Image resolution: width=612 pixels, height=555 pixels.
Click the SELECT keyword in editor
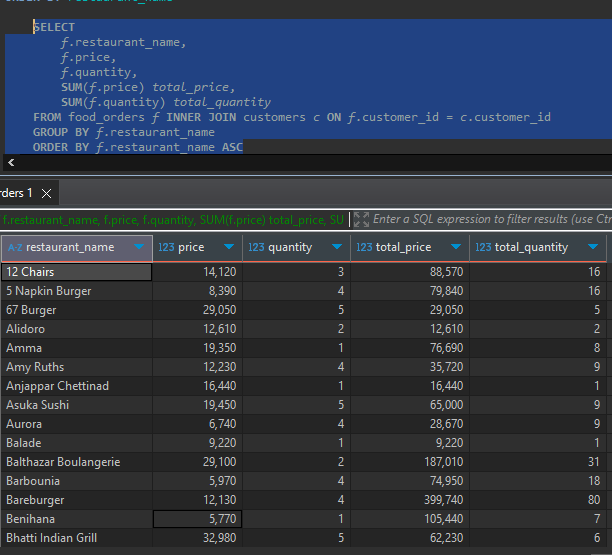click(54, 27)
